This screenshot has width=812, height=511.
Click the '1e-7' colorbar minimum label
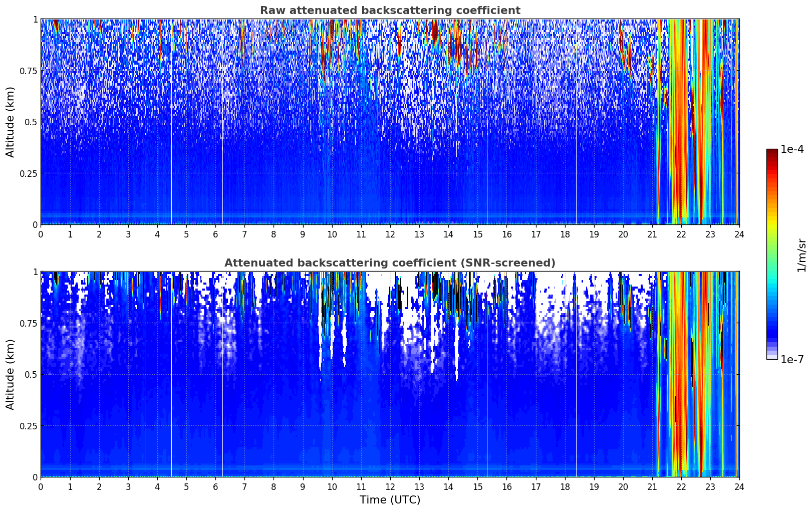coord(792,360)
